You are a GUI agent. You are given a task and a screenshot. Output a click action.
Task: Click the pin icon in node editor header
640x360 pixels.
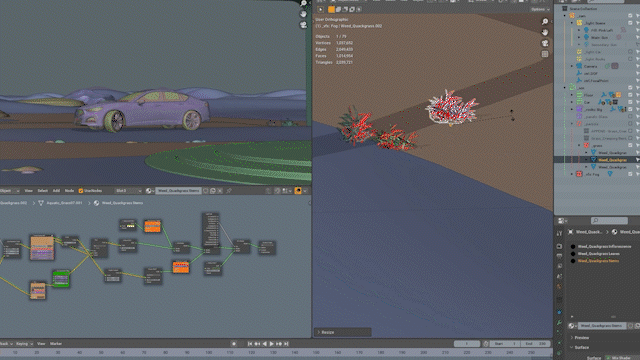(x=229, y=191)
